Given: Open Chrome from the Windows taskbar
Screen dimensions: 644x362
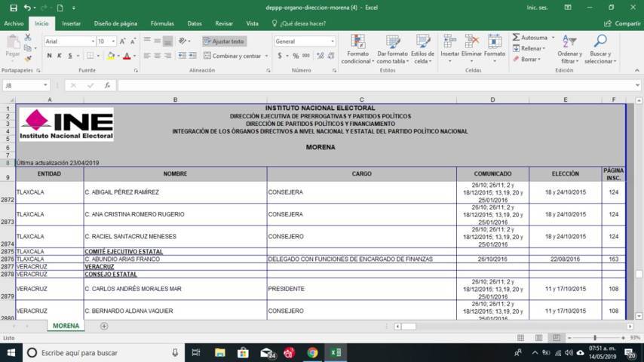Looking at the screenshot, I should tap(312, 352).
